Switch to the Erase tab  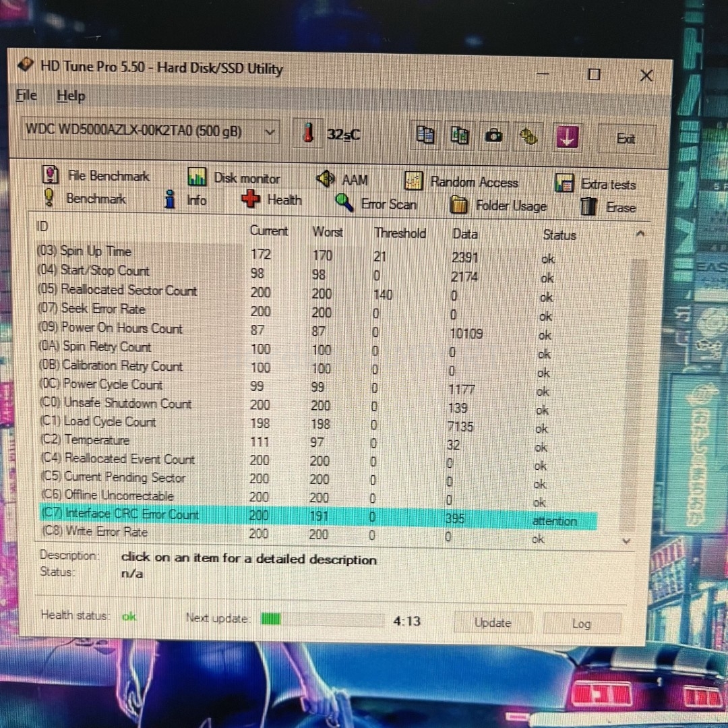click(608, 207)
